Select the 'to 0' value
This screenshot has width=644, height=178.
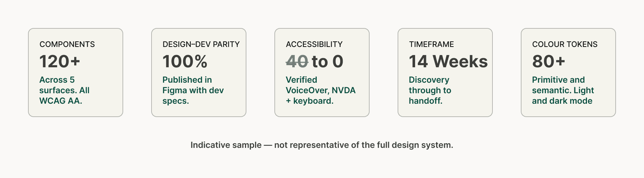[328, 61]
